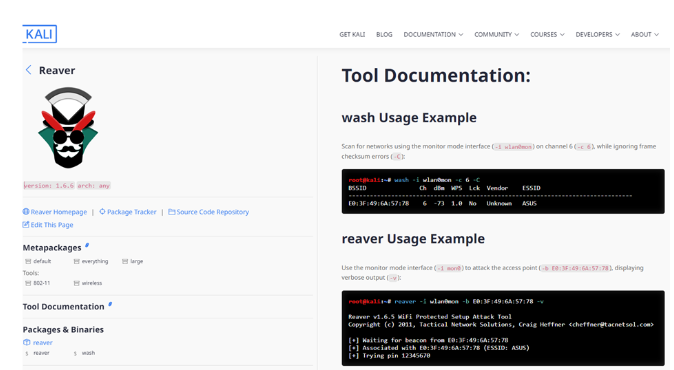Jump to the Tool Documentation section heading
This screenshot has height=370, width=674.
[63, 306]
